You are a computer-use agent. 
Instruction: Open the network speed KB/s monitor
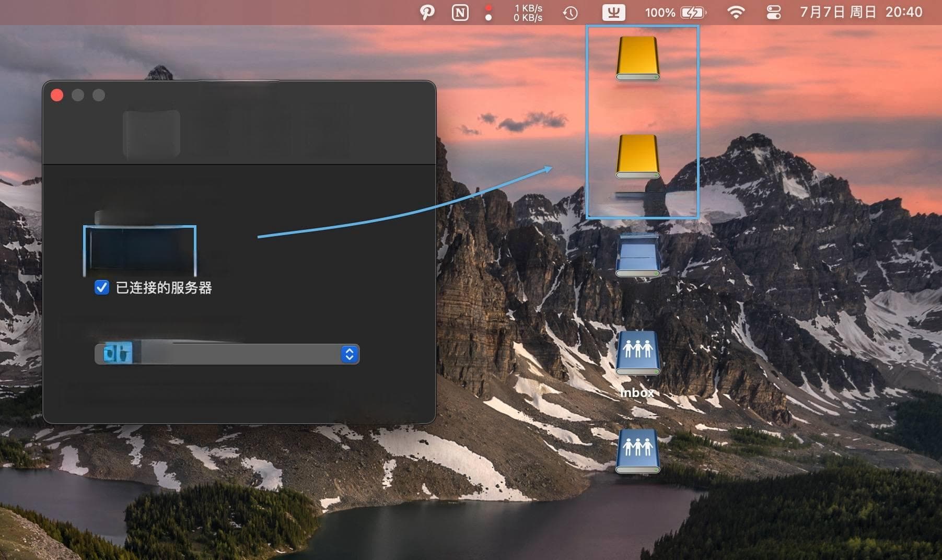[528, 13]
